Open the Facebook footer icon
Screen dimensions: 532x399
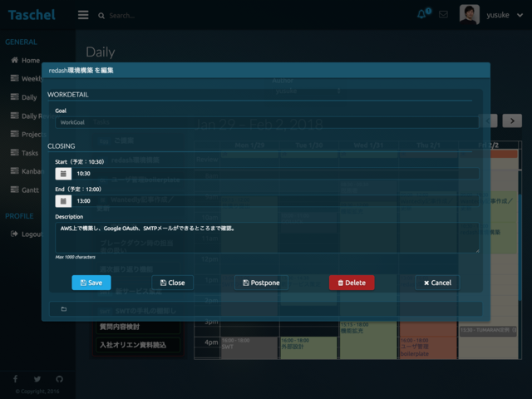(x=16, y=379)
